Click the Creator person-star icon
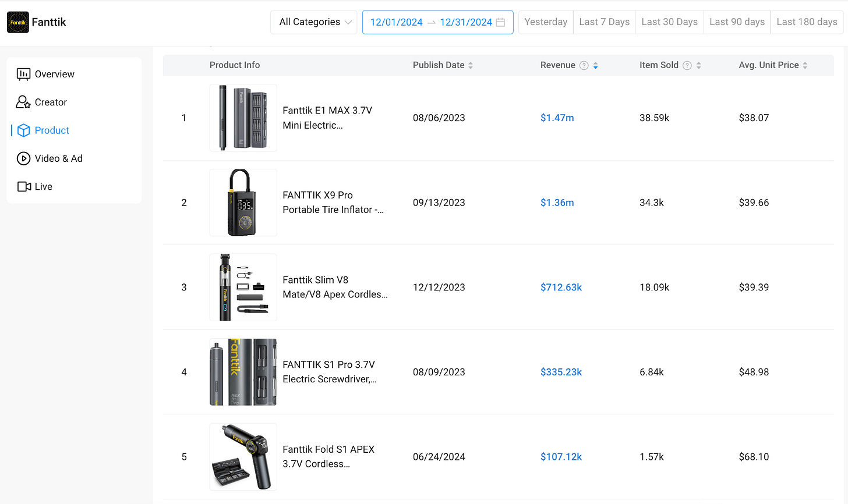The image size is (848, 504). (23, 102)
